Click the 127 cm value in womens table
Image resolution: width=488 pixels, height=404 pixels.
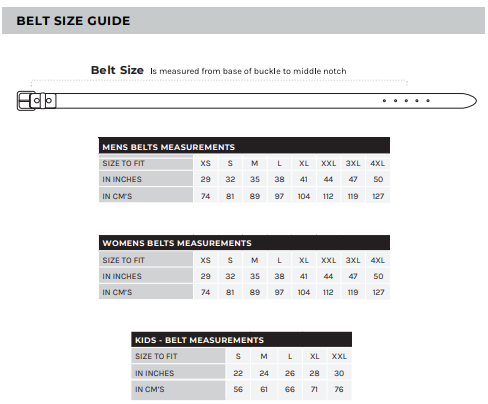pyautogui.click(x=378, y=292)
